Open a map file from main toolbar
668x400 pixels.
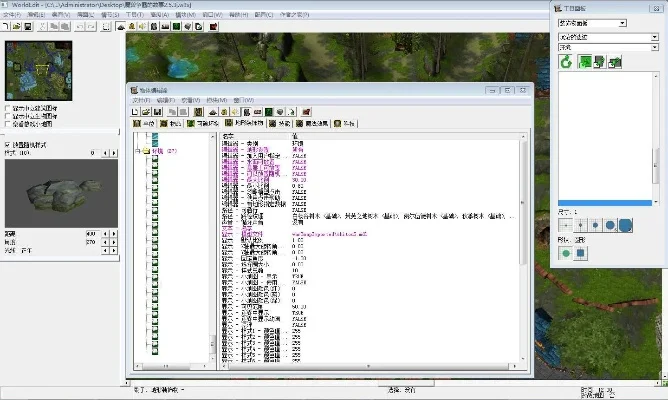click(x=17, y=26)
